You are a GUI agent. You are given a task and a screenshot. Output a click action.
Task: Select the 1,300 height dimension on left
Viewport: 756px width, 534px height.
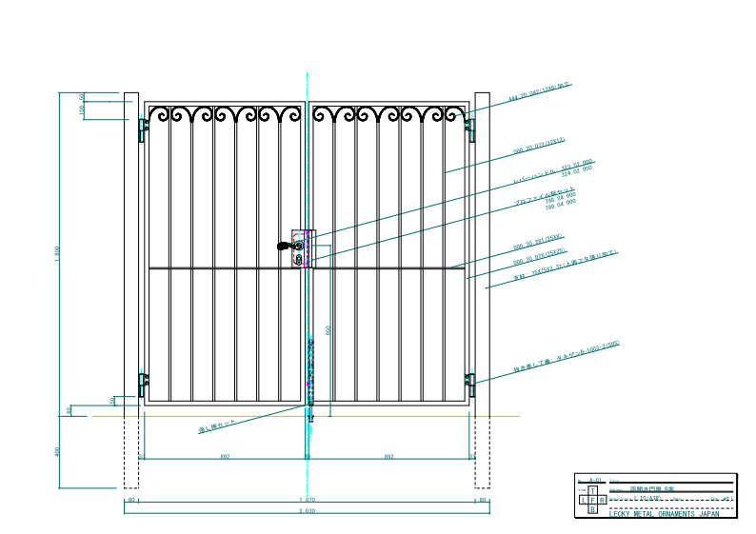coord(59,252)
